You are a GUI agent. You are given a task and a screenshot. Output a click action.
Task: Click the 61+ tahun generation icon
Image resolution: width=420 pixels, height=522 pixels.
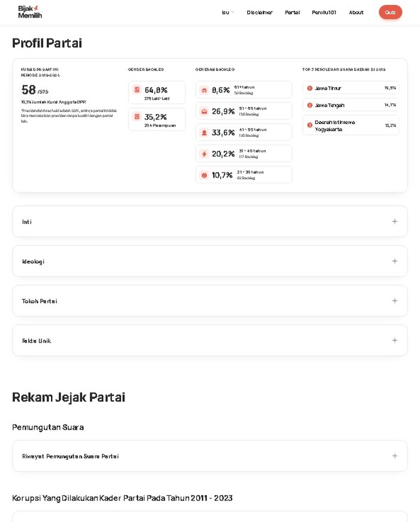point(204,91)
